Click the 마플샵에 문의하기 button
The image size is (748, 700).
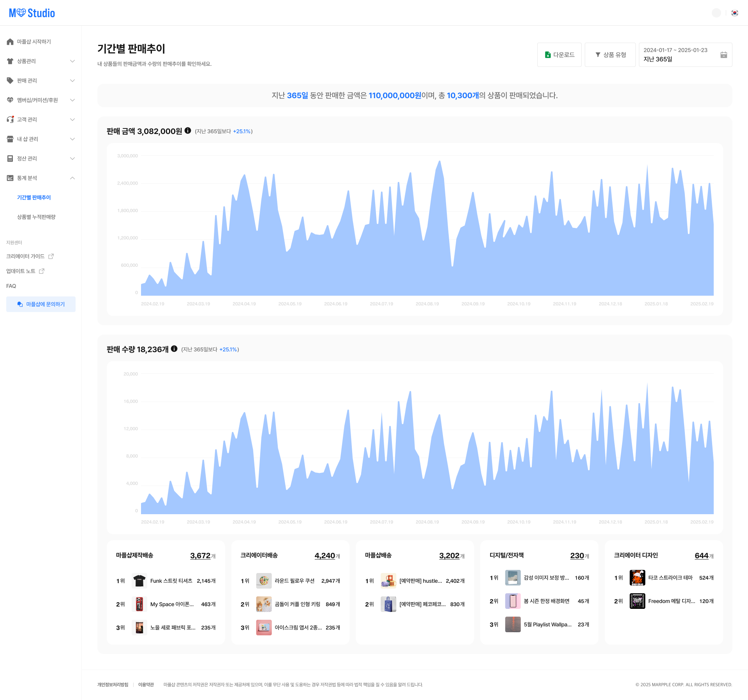click(41, 304)
